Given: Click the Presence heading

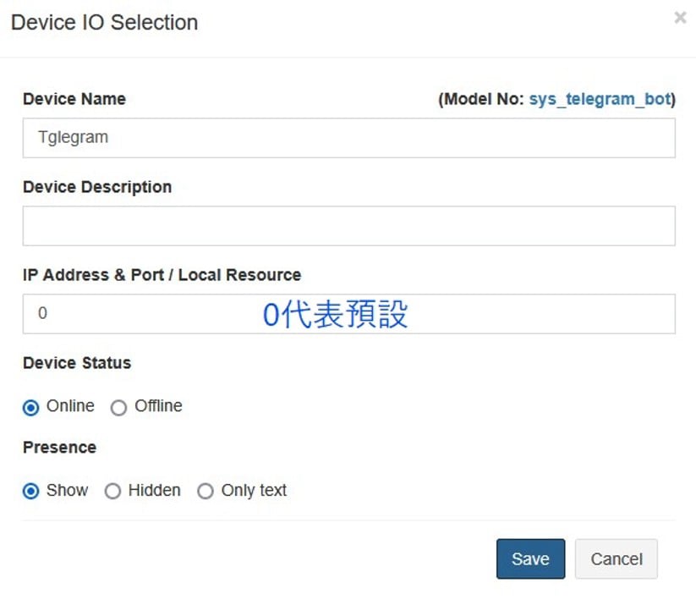Looking at the screenshot, I should [x=59, y=448].
